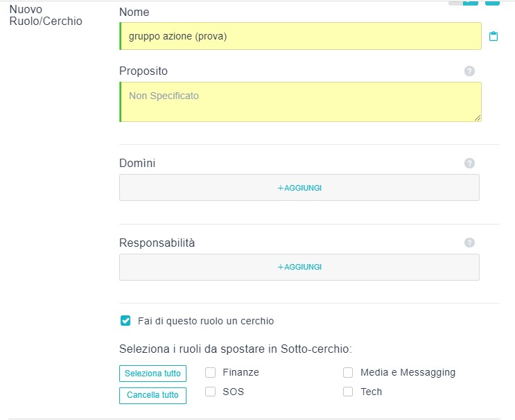
Task: Click the clipboard icon beside the Nome field
Action: (x=494, y=36)
